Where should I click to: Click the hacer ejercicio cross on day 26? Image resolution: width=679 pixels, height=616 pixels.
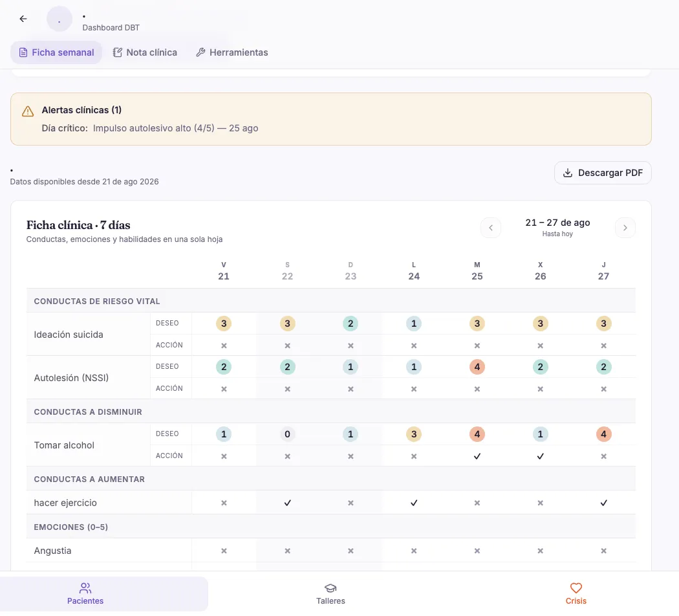click(540, 503)
